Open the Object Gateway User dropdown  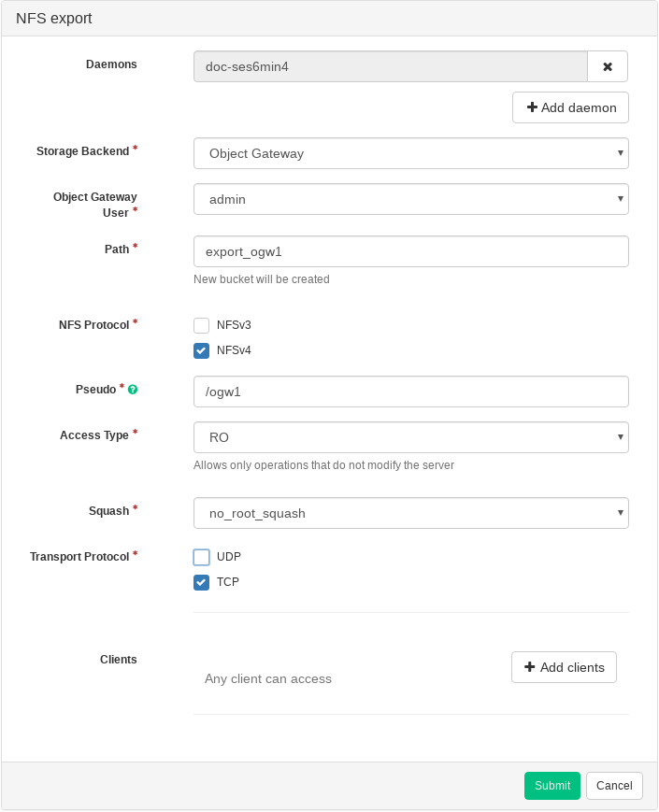[410, 199]
